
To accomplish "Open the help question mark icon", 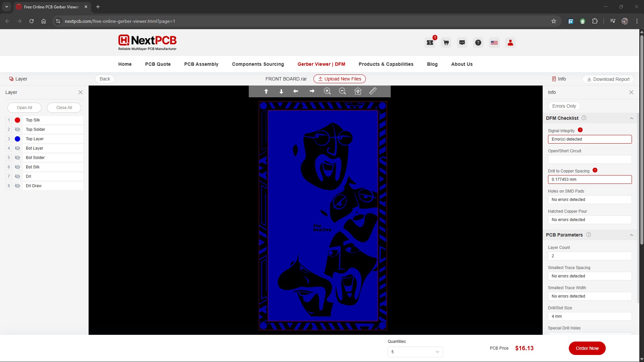I will point(478,43).
